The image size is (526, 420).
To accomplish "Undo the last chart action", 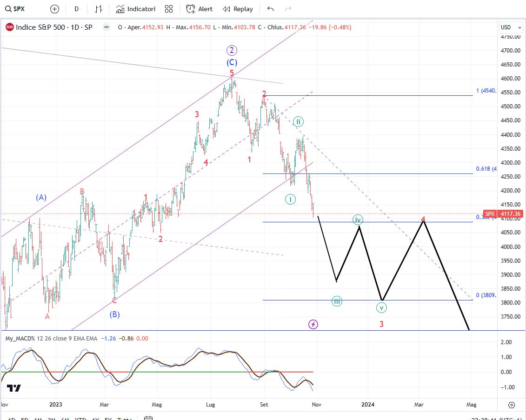I will [270, 9].
